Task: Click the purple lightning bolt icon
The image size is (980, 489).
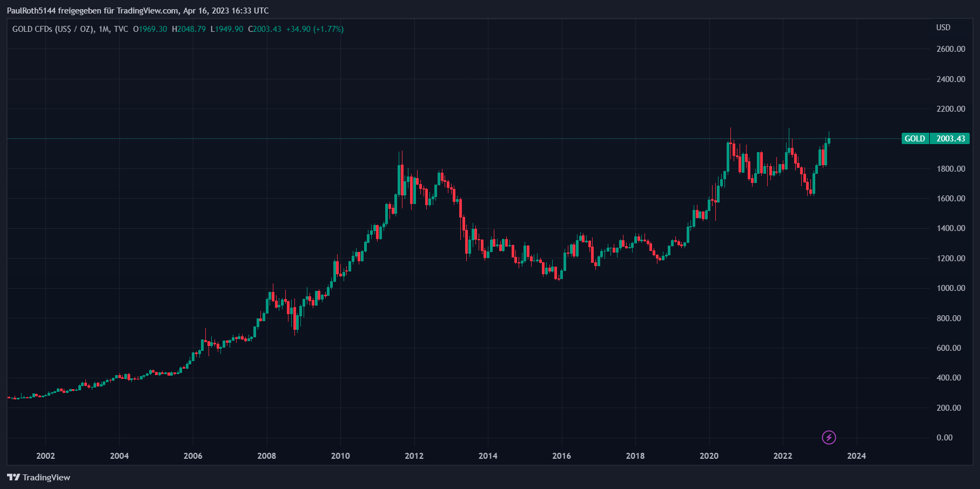Action: click(x=829, y=437)
